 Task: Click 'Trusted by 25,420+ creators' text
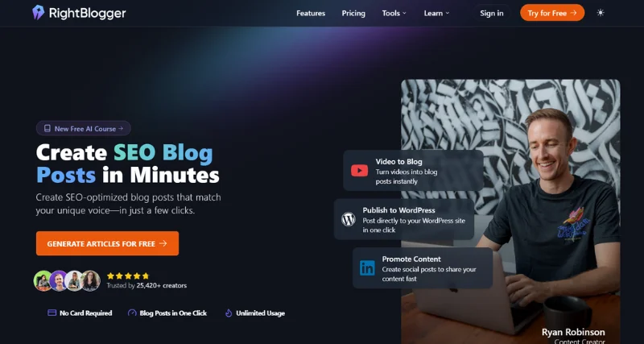tap(147, 285)
